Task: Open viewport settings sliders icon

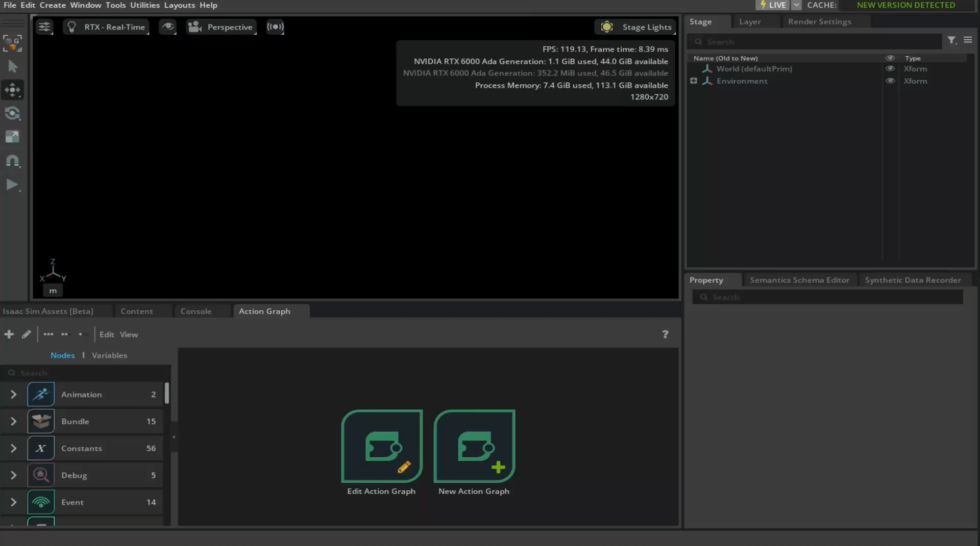Action: click(44, 27)
